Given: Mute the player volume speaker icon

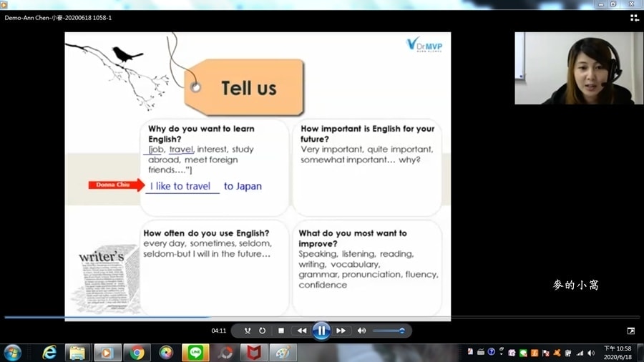Looking at the screenshot, I should (x=361, y=331).
